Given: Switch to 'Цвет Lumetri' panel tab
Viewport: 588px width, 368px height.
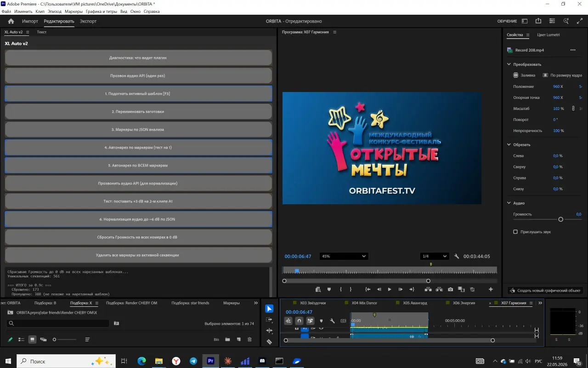Looking at the screenshot, I should coord(548,35).
